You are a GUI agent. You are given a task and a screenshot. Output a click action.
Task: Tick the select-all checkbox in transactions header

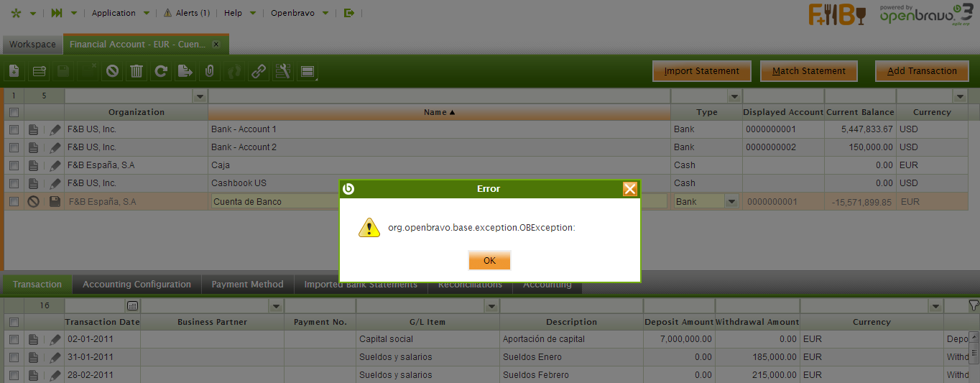[14, 322]
